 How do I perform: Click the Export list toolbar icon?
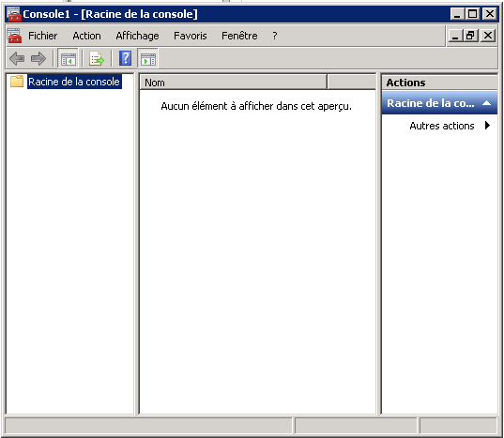click(x=97, y=58)
